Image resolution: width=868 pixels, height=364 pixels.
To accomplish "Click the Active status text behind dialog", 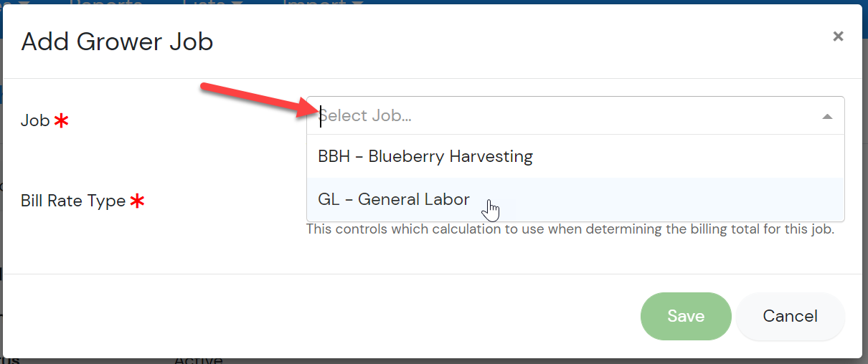I will (x=198, y=360).
